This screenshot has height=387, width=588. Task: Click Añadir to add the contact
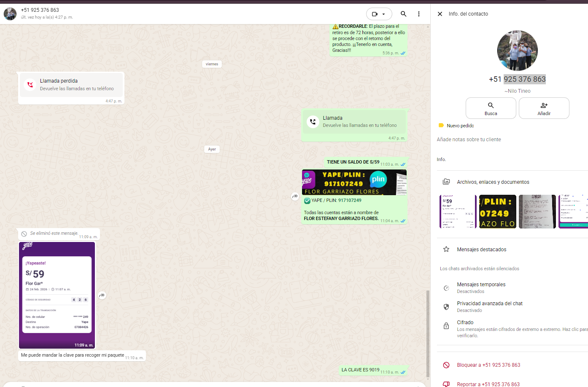click(544, 108)
